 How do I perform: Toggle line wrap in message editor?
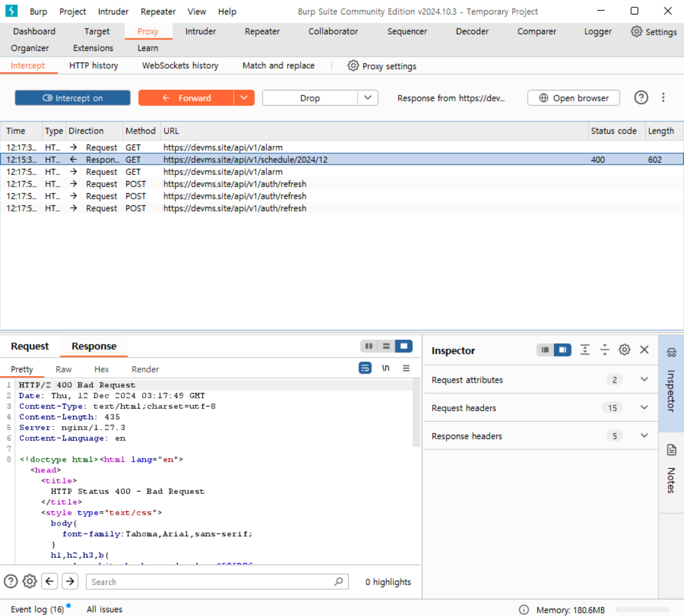[365, 368]
